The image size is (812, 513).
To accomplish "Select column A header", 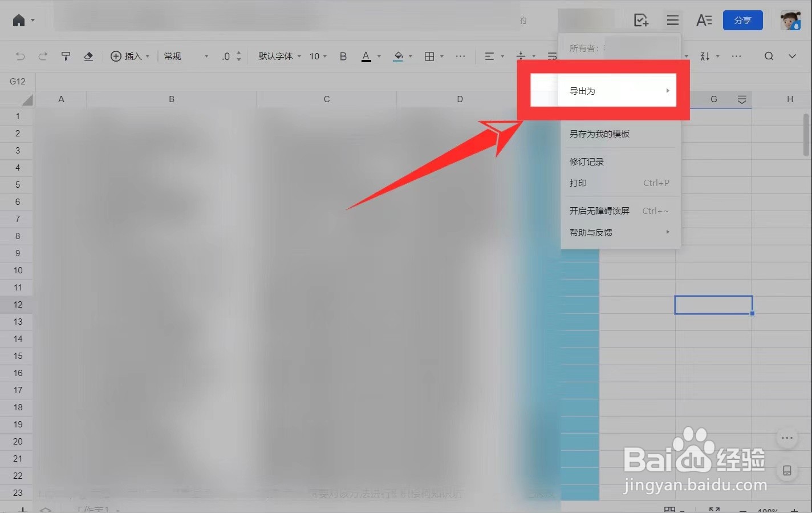I will [x=61, y=99].
